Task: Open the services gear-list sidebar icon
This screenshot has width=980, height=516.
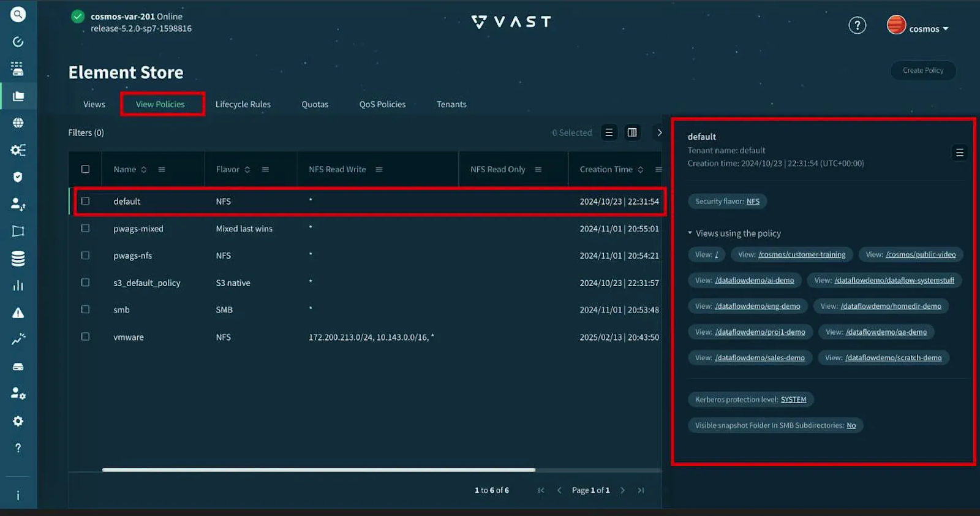Action: 18,150
